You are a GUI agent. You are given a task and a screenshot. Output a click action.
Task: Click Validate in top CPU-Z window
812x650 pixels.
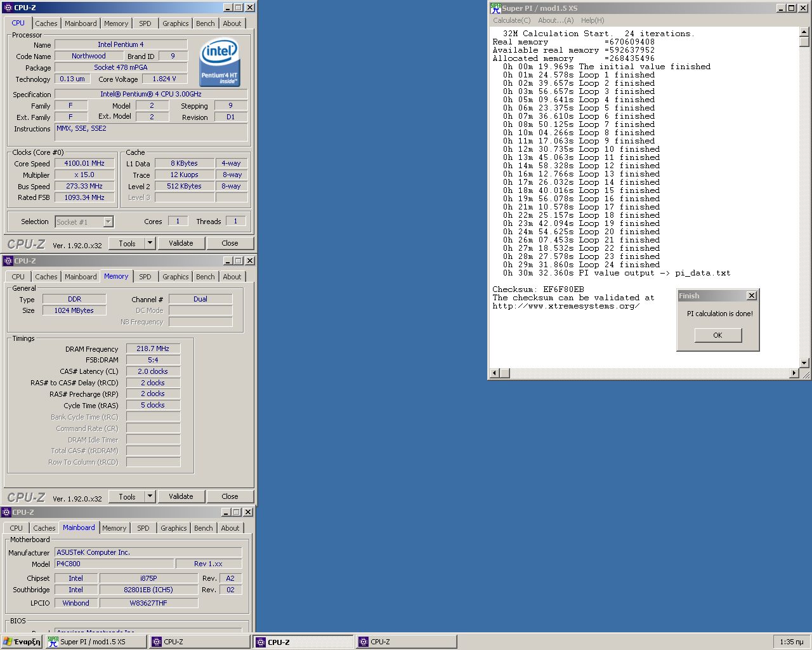(181, 243)
